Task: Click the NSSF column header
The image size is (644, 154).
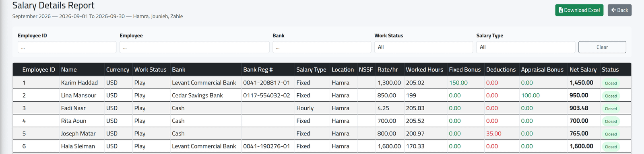Action: coord(366,70)
